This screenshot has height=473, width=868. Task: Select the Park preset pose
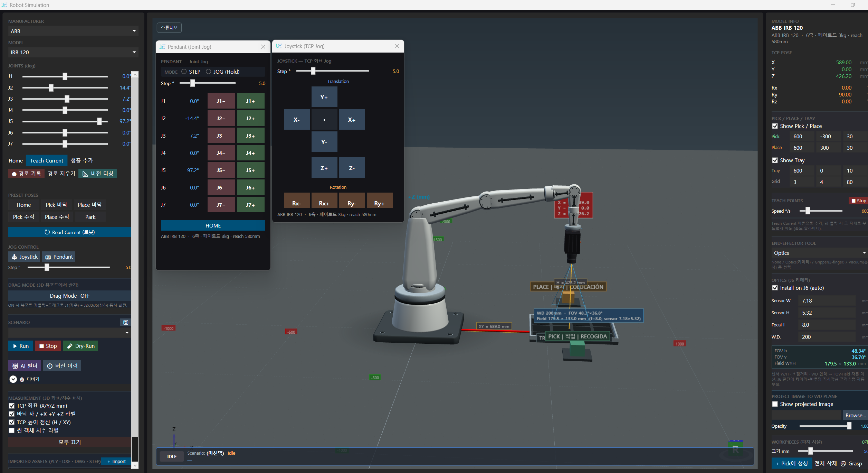90,217
